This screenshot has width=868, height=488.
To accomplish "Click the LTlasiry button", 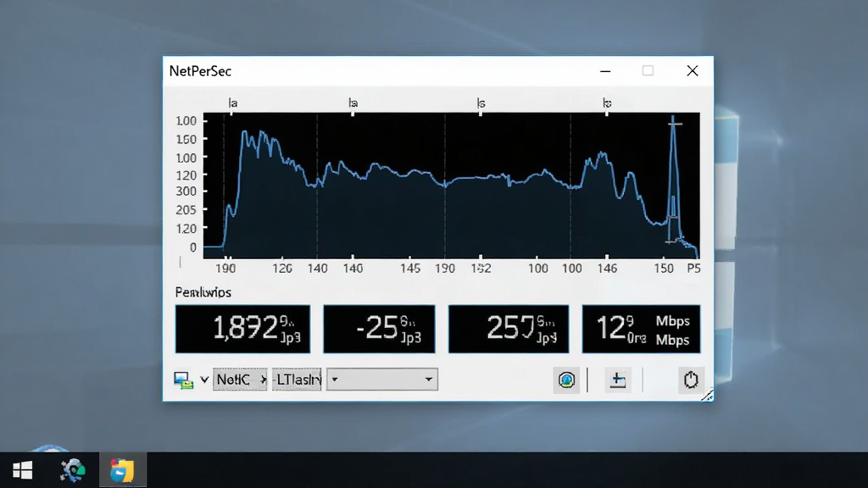I will click(x=297, y=380).
